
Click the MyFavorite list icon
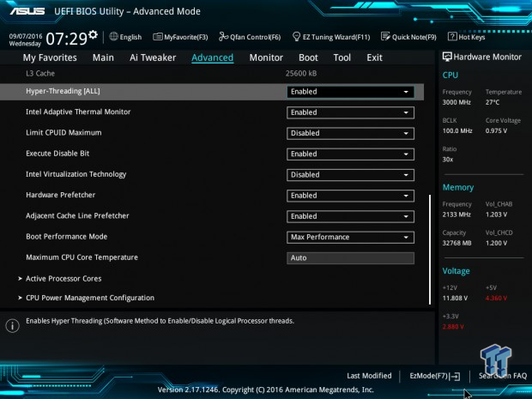pos(158,37)
